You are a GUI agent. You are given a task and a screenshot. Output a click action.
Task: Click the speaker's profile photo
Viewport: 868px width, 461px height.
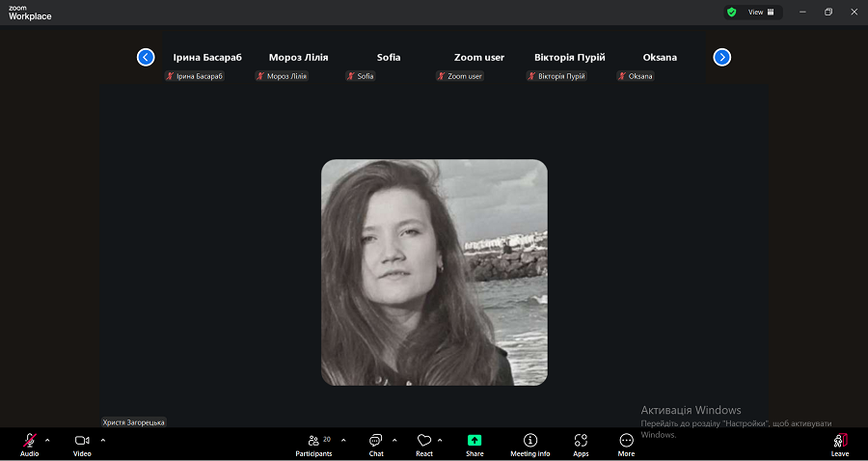(x=435, y=272)
